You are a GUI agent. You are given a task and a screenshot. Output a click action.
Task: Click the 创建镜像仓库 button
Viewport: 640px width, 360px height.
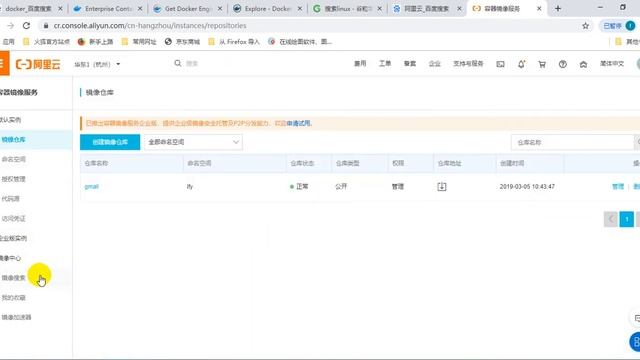point(110,142)
